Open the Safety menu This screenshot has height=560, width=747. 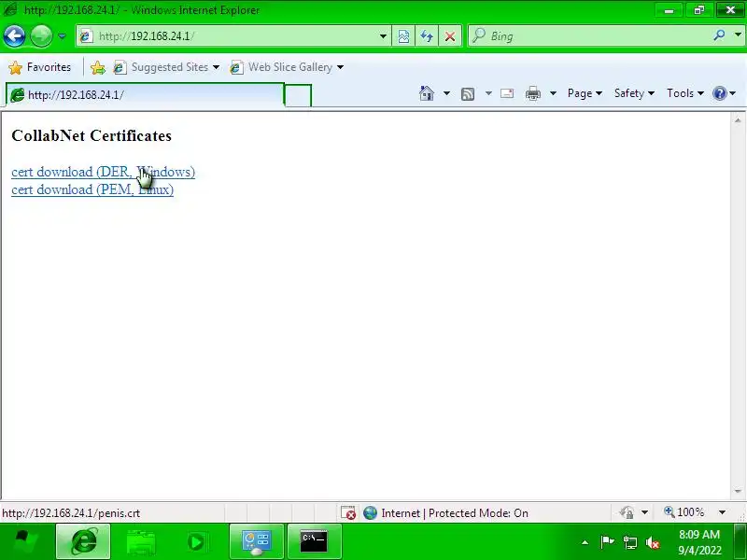[x=634, y=93]
